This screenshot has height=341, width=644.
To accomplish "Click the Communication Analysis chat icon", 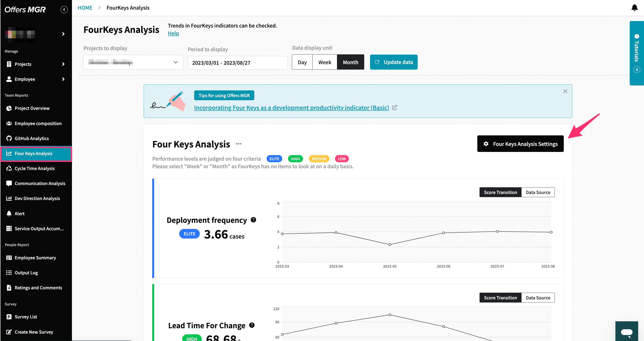I will 9,183.
